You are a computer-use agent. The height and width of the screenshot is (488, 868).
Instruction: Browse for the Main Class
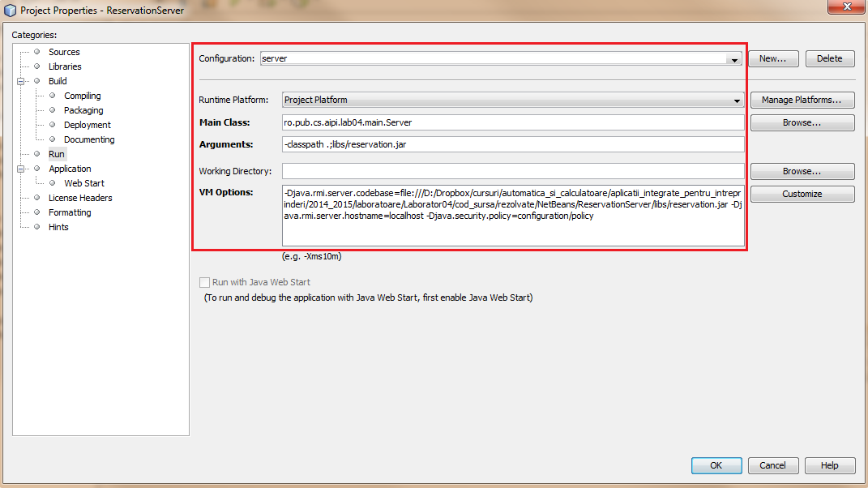[802, 122]
